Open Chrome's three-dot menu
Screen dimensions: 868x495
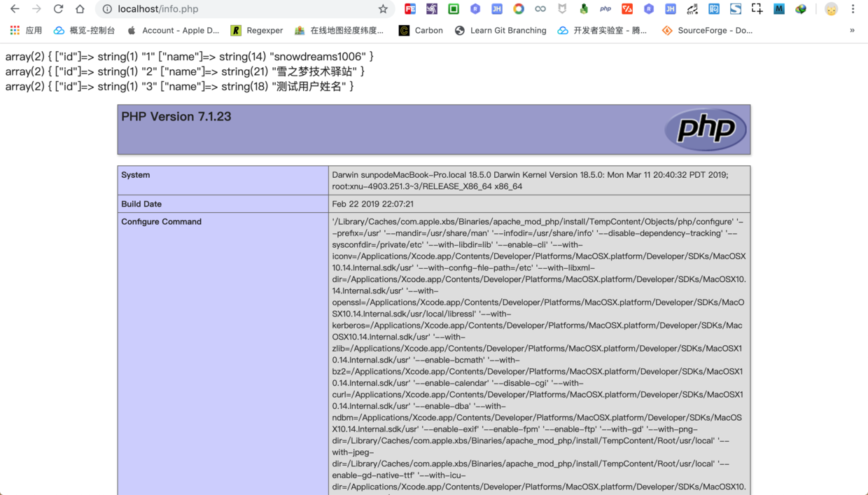tap(855, 9)
